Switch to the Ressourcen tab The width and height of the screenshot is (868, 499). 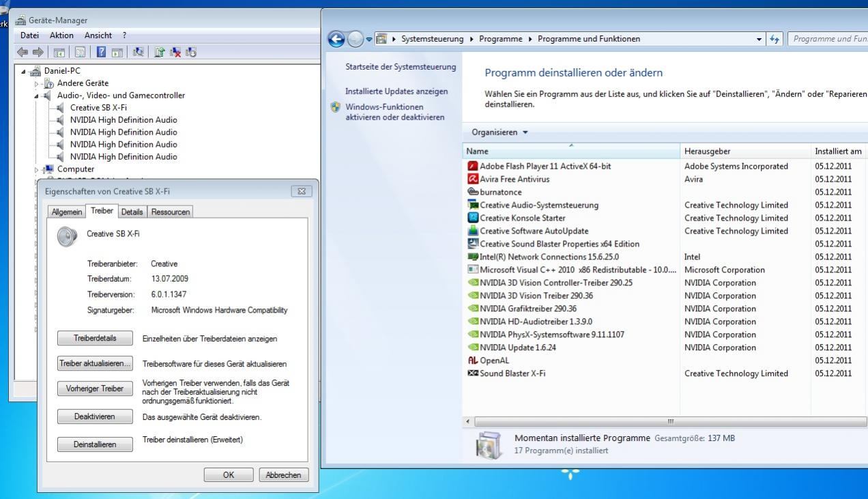[x=171, y=212]
